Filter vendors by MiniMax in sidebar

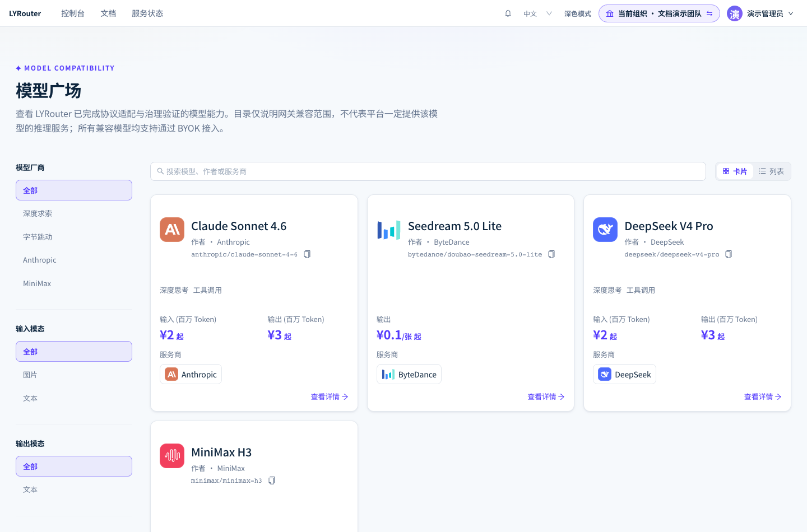coord(74,283)
